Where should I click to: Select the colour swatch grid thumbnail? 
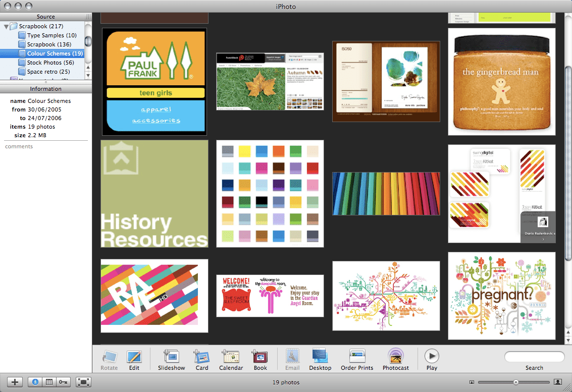(x=270, y=194)
